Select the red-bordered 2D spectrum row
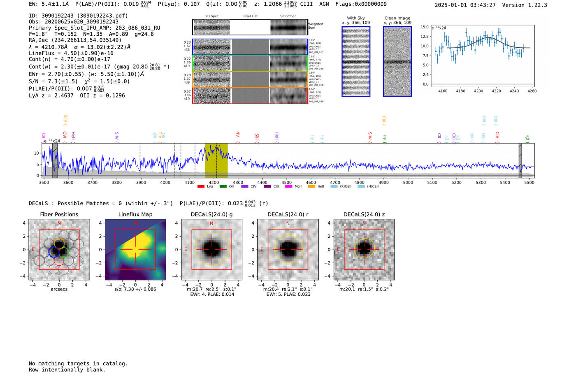Image resolution: width=576 pixels, height=392 pixels. (250, 96)
